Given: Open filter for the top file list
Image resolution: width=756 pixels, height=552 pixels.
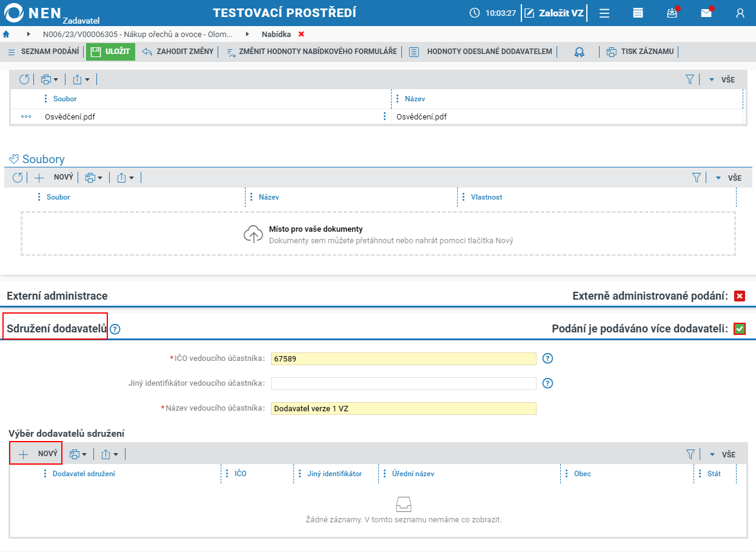Looking at the screenshot, I should click(689, 79).
